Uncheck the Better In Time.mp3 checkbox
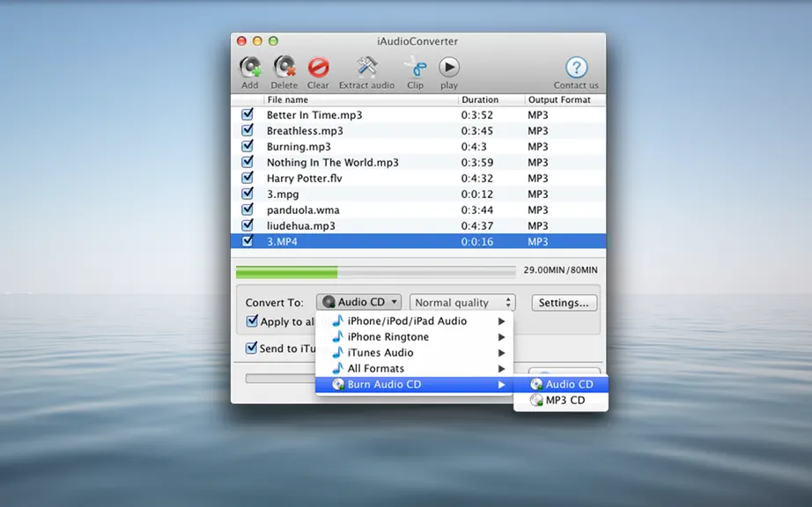The width and height of the screenshot is (812, 507). pos(247,114)
